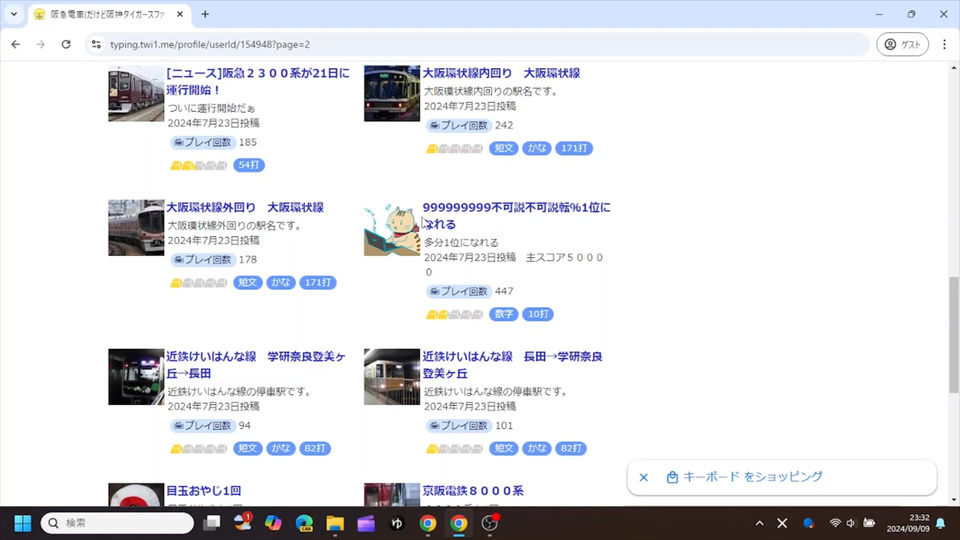The width and height of the screenshot is (960, 540).
Task: Open Microsoft Edge Canary on taskbar
Action: [x=304, y=523]
